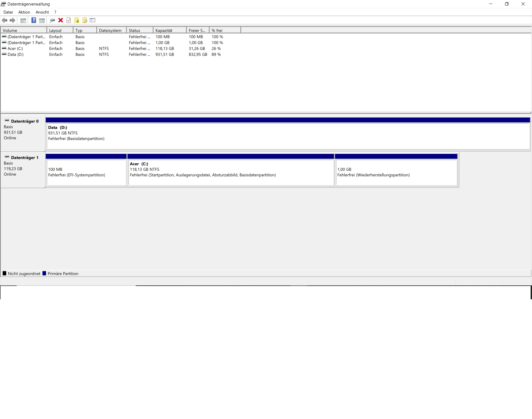532x419 pixels.
Task: Click the folder with magnifier icon
Action: 85,20
